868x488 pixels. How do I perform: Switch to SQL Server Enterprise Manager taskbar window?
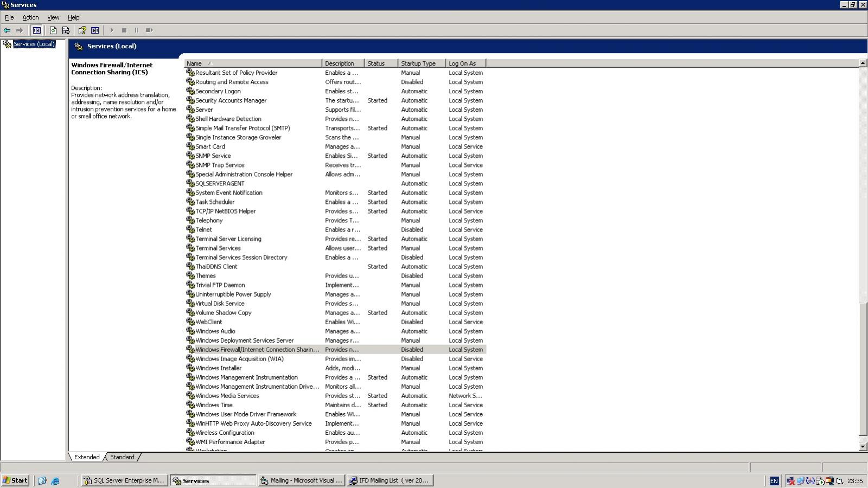pos(124,480)
